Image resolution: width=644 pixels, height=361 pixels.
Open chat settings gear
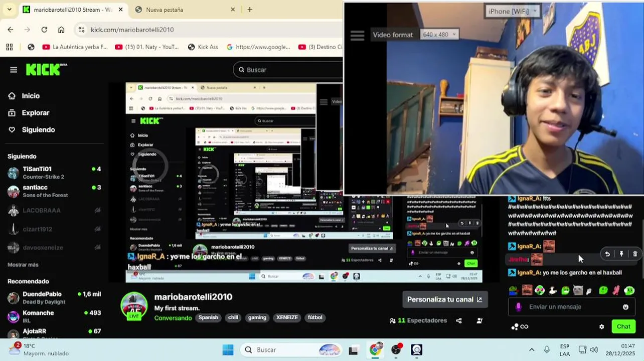click(x=601, y=327)
